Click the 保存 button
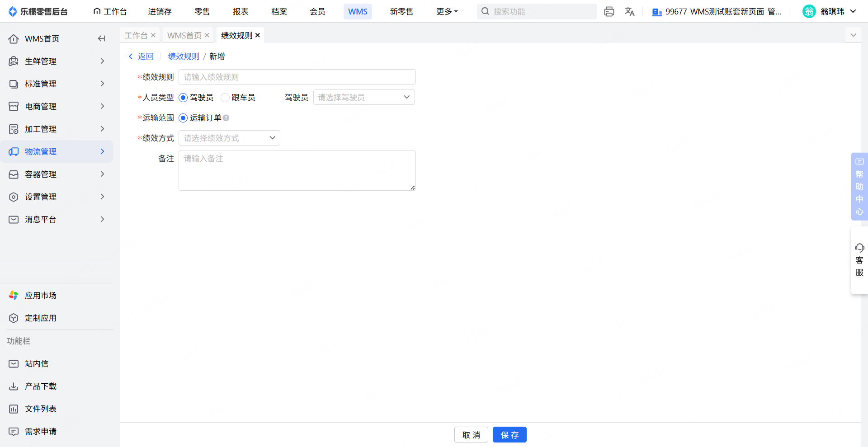Image resolution: width=868 pixels, height=447 pixels. pos(509,435)
